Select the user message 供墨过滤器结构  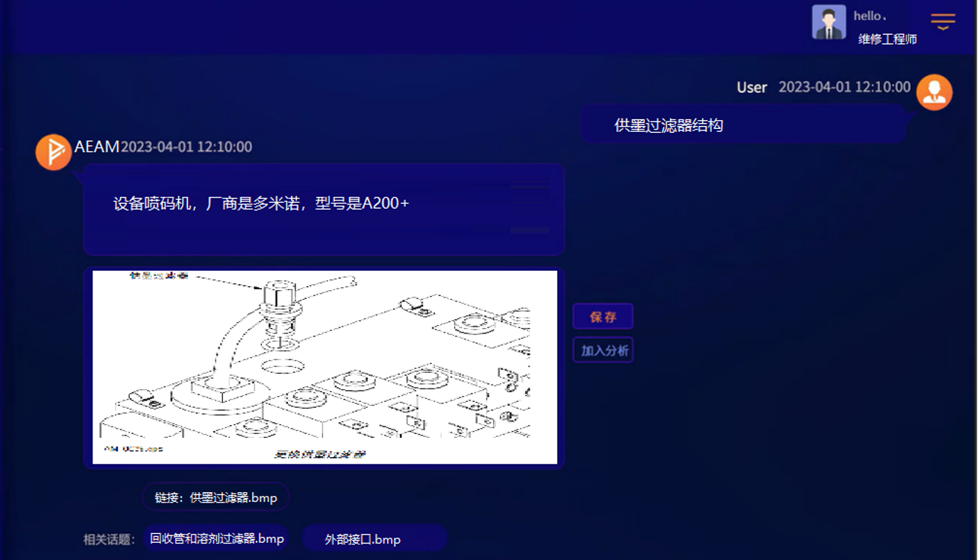[668, 125]
